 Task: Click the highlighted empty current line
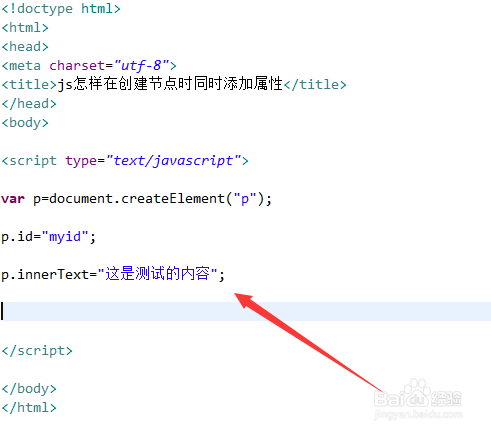245,311
